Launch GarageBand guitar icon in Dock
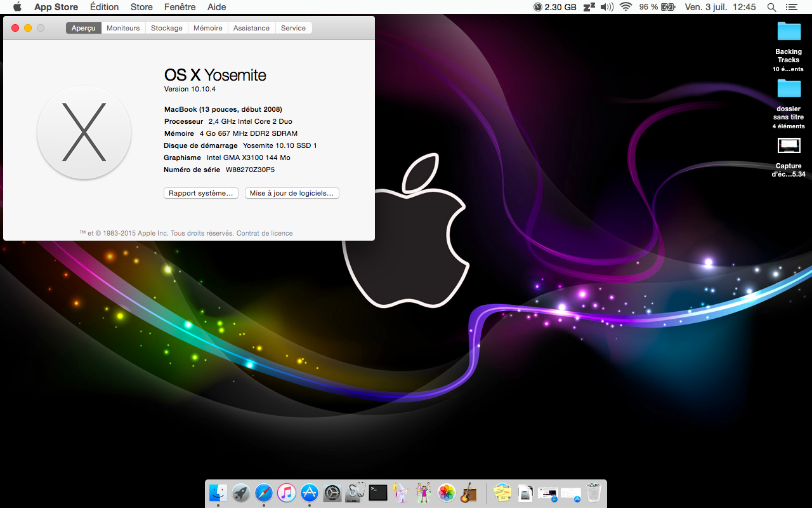The height and width of the screenshot is (508, 812). (469, 493)
